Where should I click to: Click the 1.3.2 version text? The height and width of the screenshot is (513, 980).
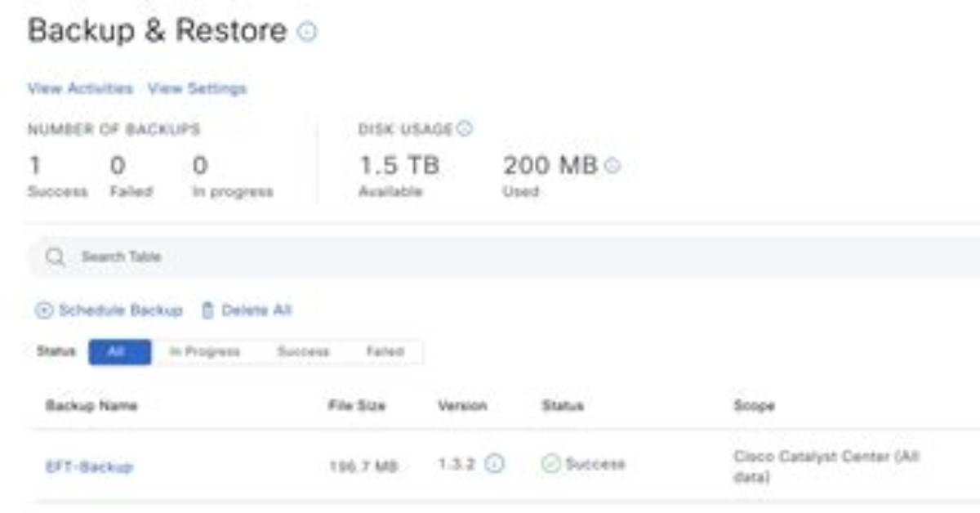click(x=457, y=463)
